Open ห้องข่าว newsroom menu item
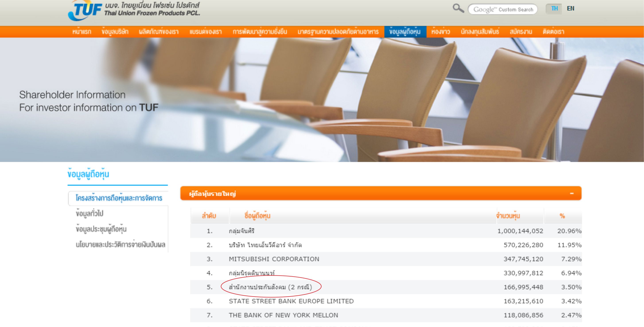 click(x=440, y=32)
